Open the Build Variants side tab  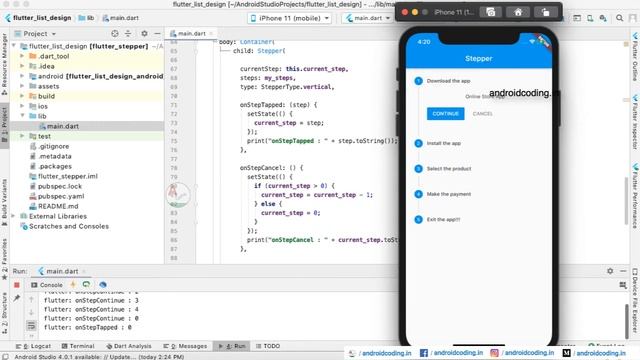click(4, 202)
